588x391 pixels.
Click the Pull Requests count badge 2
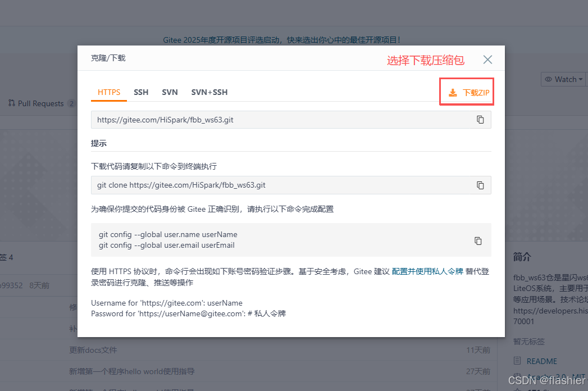click(x=71, y=103)
